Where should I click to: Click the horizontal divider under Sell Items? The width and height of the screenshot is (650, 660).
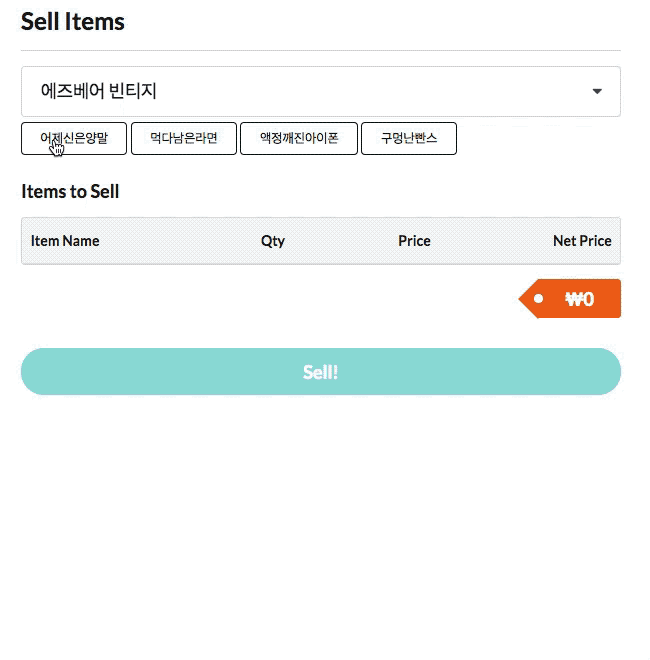(320, 50)
